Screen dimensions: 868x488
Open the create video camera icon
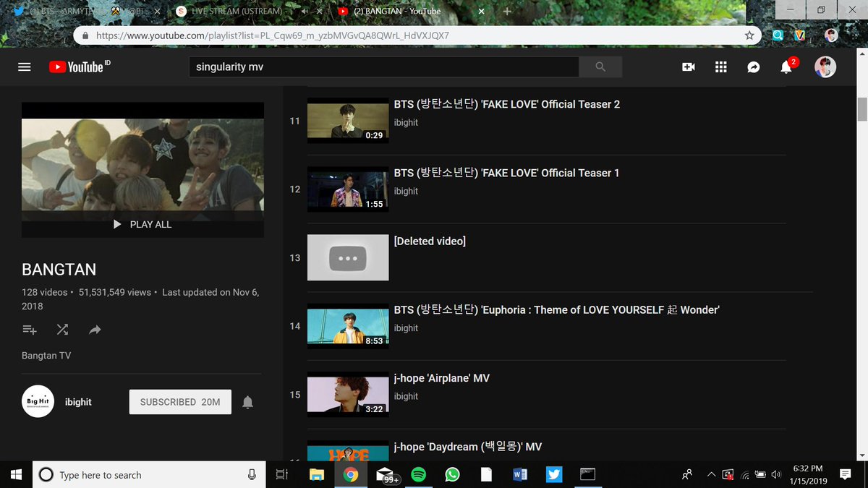(x=689, y=67)
